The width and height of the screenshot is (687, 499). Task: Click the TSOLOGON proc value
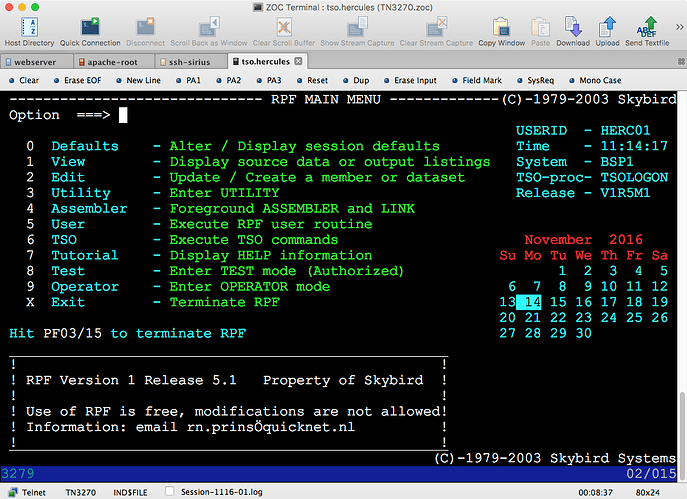634,177
